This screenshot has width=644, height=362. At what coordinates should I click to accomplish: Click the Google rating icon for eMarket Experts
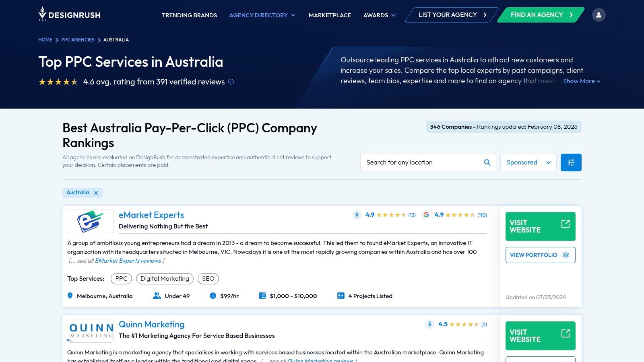point(426,215)
